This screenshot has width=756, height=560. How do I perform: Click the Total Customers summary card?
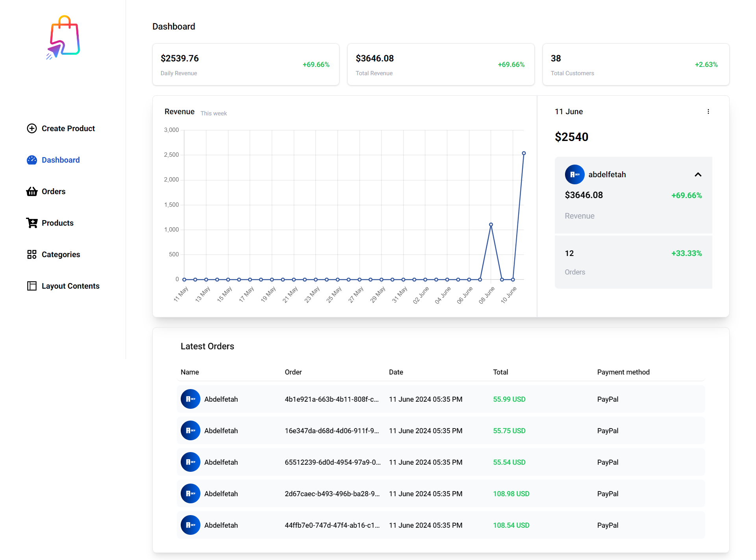pyautogui.click(x=636, y=65)
